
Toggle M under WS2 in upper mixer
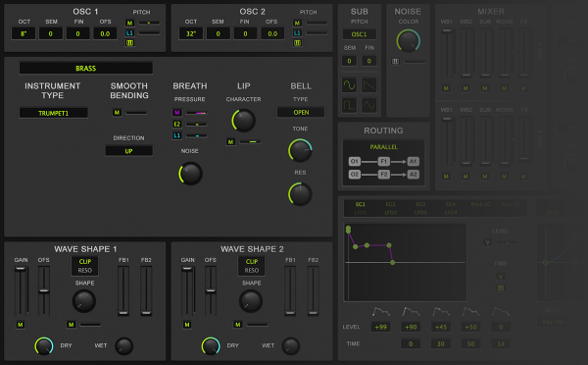465,88
